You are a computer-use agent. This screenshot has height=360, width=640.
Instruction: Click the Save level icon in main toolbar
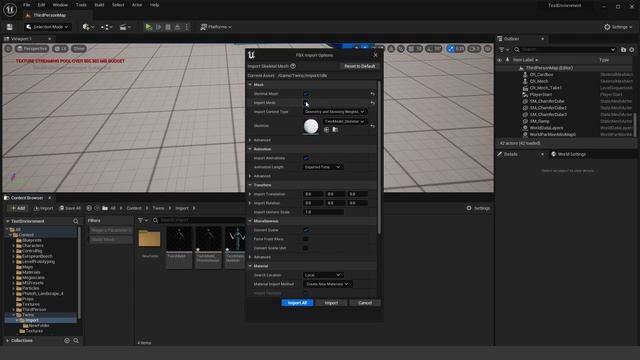tap(9, 27)
